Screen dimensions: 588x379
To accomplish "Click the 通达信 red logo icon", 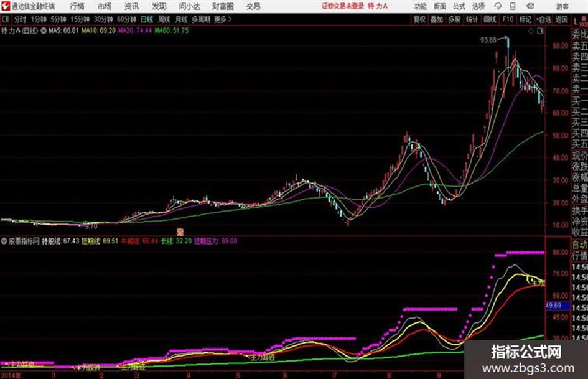I will (x=5, y=6).
